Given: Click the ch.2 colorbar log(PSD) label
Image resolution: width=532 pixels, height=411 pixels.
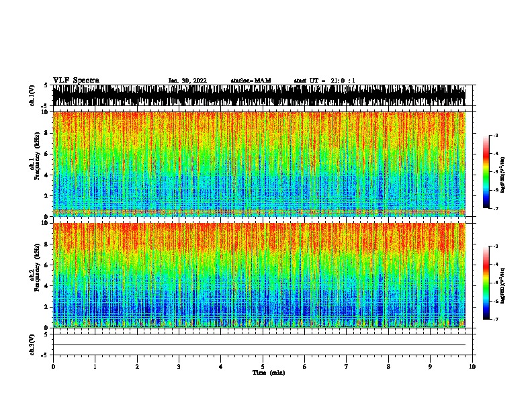Looking at the screenshot, I should coord(503,285).
